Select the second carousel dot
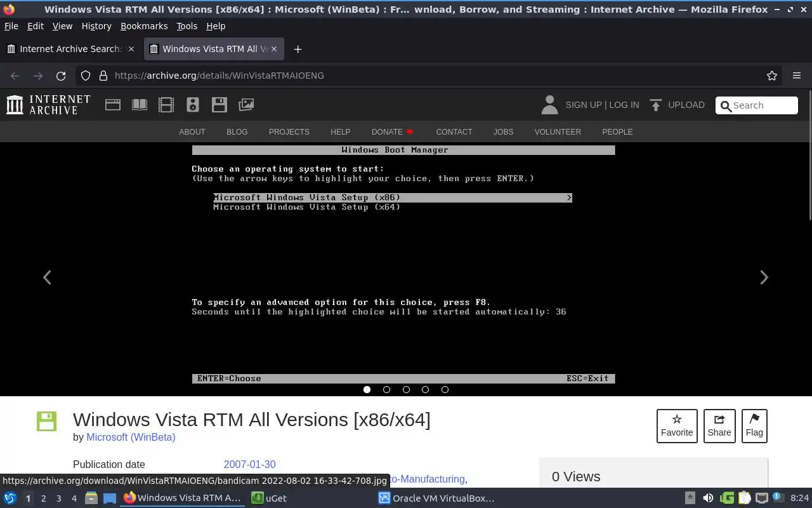Screen dimensions: 812x508 click(386, 389)
